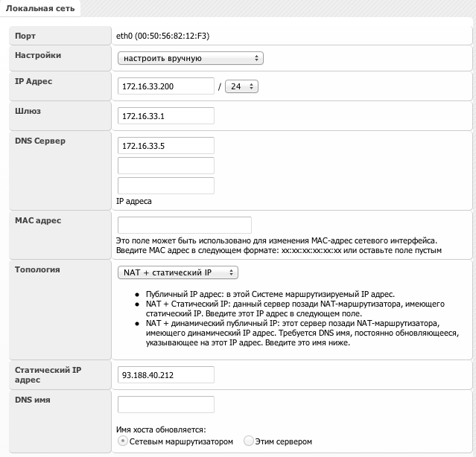Click the Порт row label
Image resolution: width=476 pixels, height=457 pixels.
coord(25,36)
